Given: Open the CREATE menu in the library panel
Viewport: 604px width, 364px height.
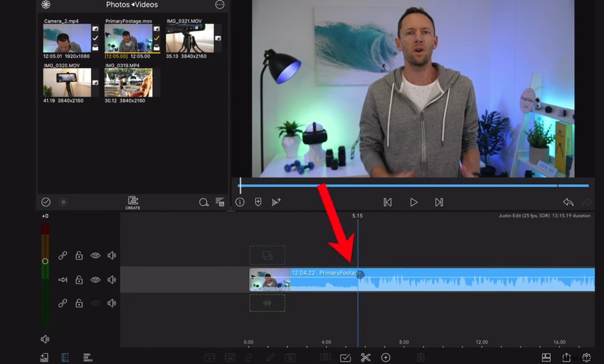Looking at the screenshot, I should pos(132,202).
